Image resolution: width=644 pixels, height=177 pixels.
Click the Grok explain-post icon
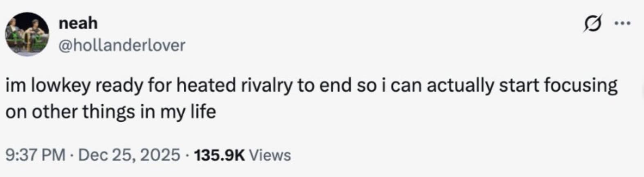click(593, 25)
